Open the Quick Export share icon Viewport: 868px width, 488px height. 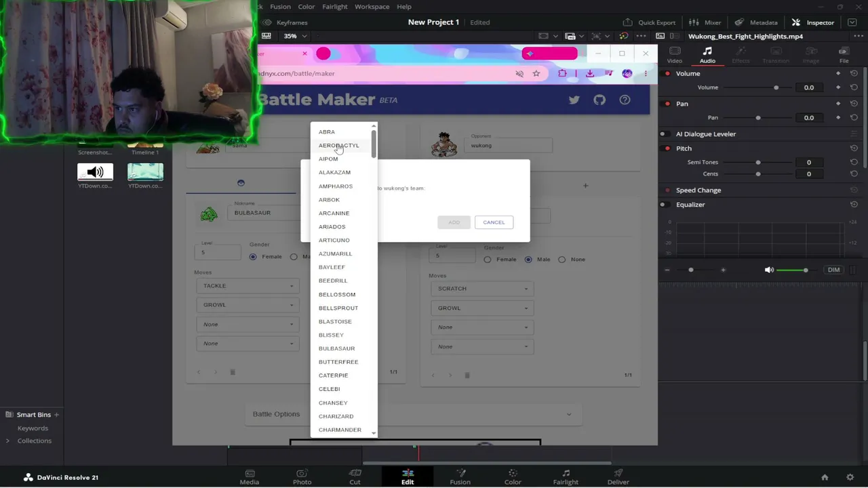[627, 22]
